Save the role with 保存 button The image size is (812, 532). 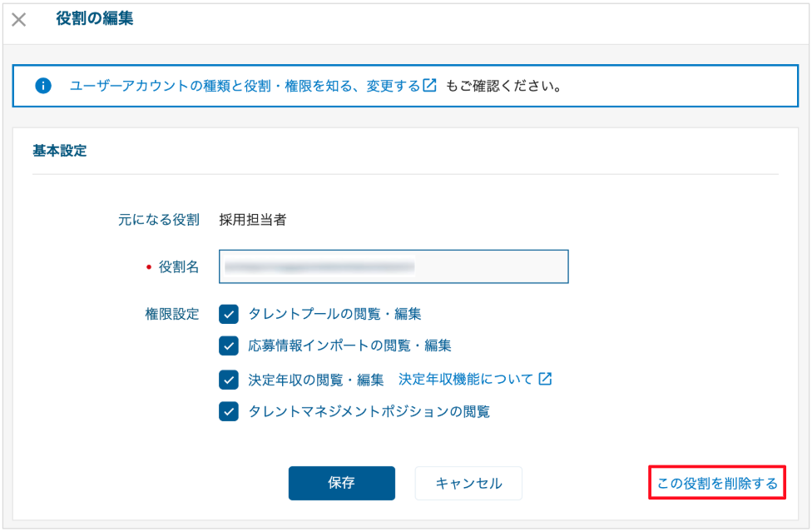click(x=342, y=483)
